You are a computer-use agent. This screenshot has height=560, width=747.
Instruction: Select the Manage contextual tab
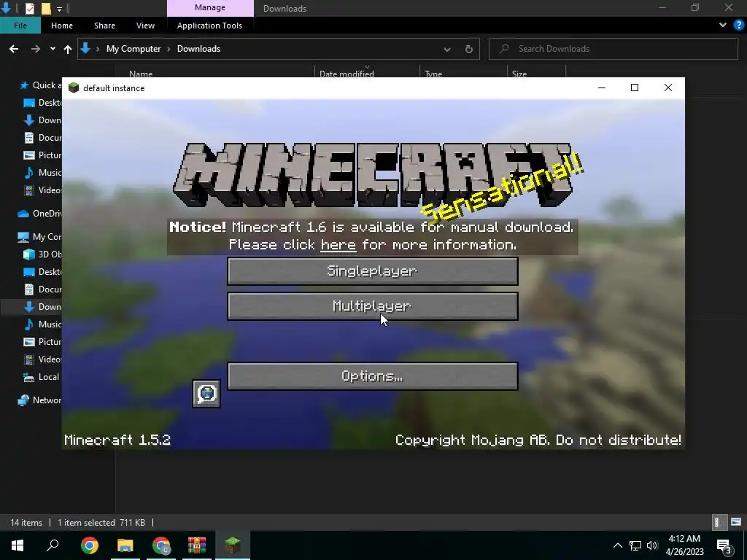[210, 7]
